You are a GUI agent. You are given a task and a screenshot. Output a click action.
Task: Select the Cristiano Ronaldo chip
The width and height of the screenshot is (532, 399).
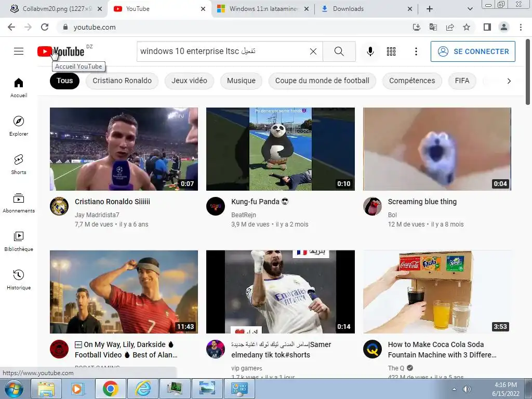point(122,81)
